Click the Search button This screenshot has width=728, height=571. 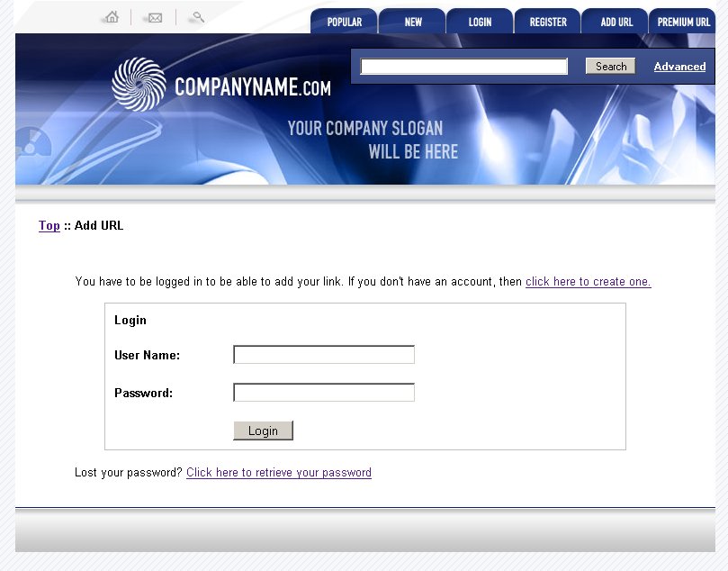coord(610,67)
